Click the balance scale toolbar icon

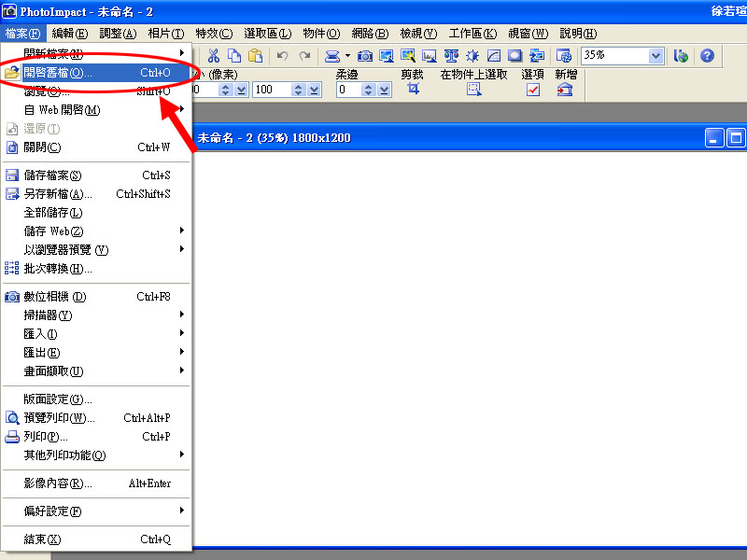[x=451, y=56]
